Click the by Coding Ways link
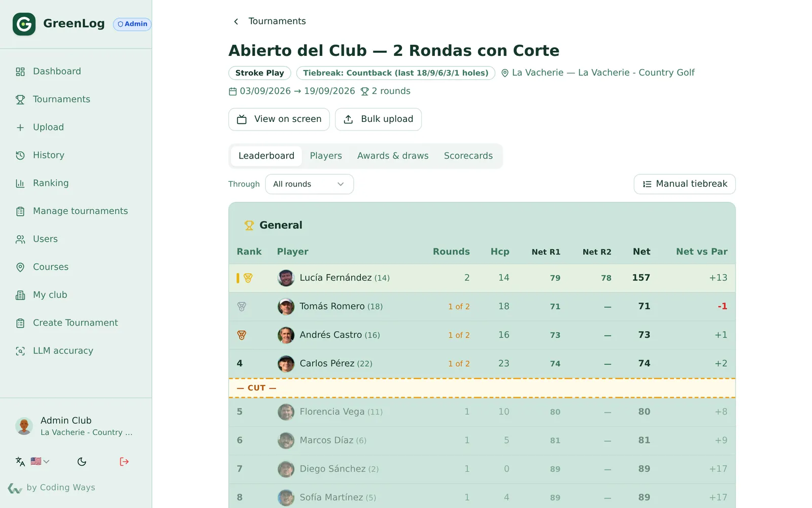 coord(52,488)
